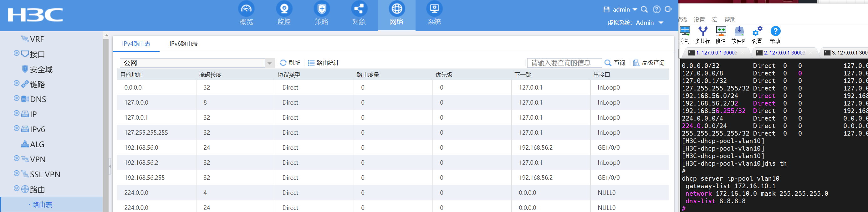
Task: Expand the 接口 interface node
Action: coord(16,53)
